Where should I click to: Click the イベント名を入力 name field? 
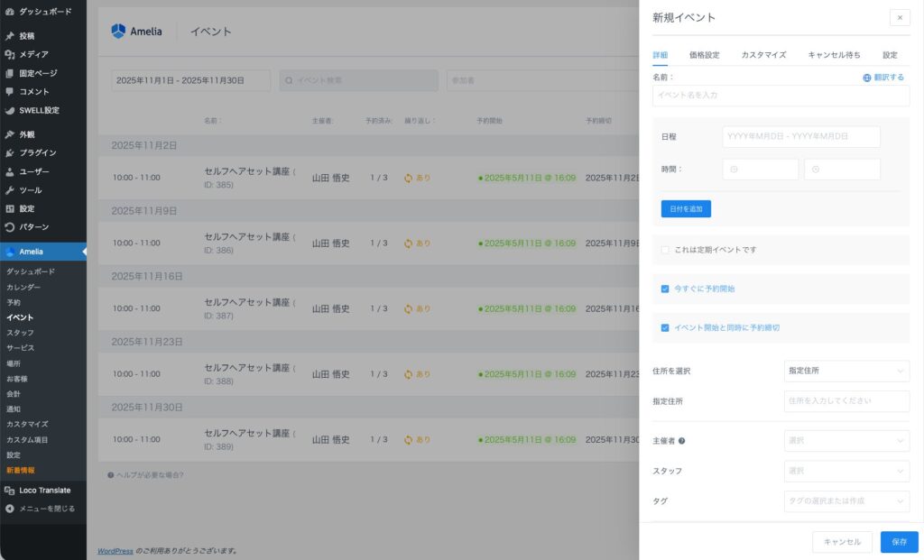[781, 96]
